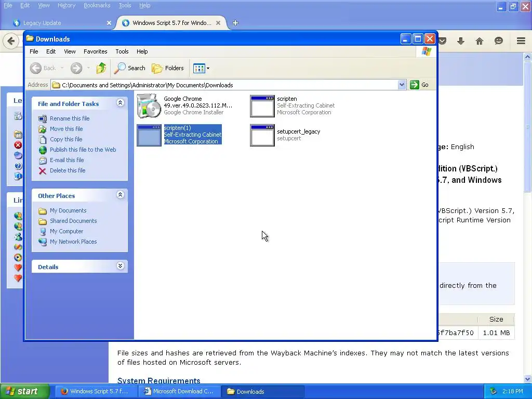The width and height of the screenshot is (532, 399).
Task: Click the Firefox page scrollbar down arrow
Action: (x=528, y=379)
